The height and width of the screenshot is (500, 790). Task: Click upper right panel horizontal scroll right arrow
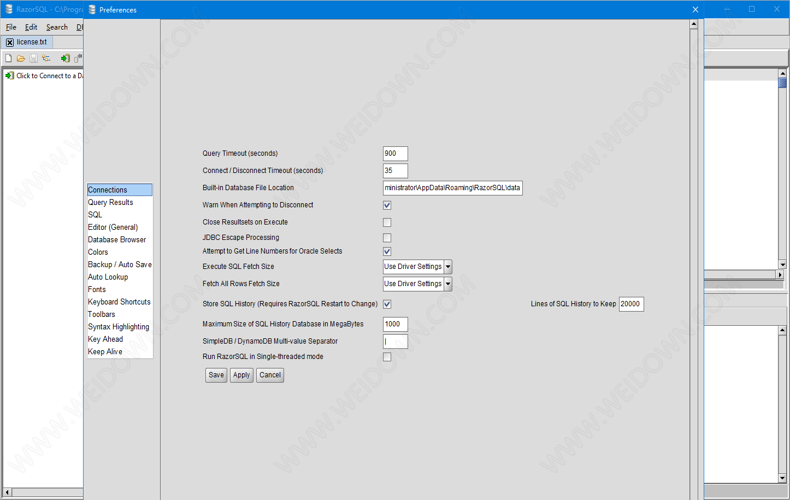780,275
